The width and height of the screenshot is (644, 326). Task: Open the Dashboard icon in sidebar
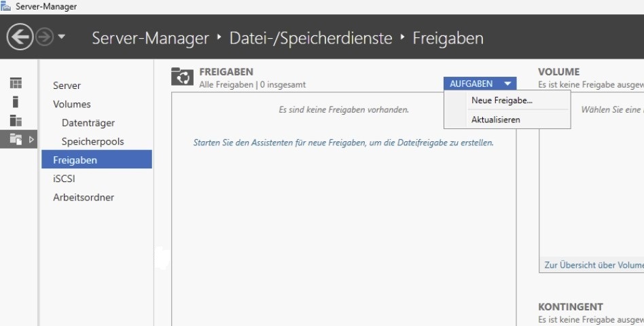click(x=16, y=83)
